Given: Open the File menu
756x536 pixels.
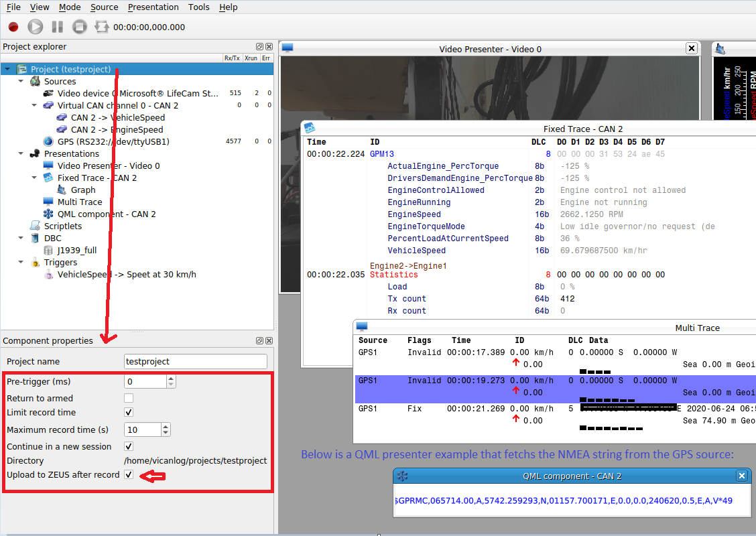Looking at the screenshot, I should (13, 7).
